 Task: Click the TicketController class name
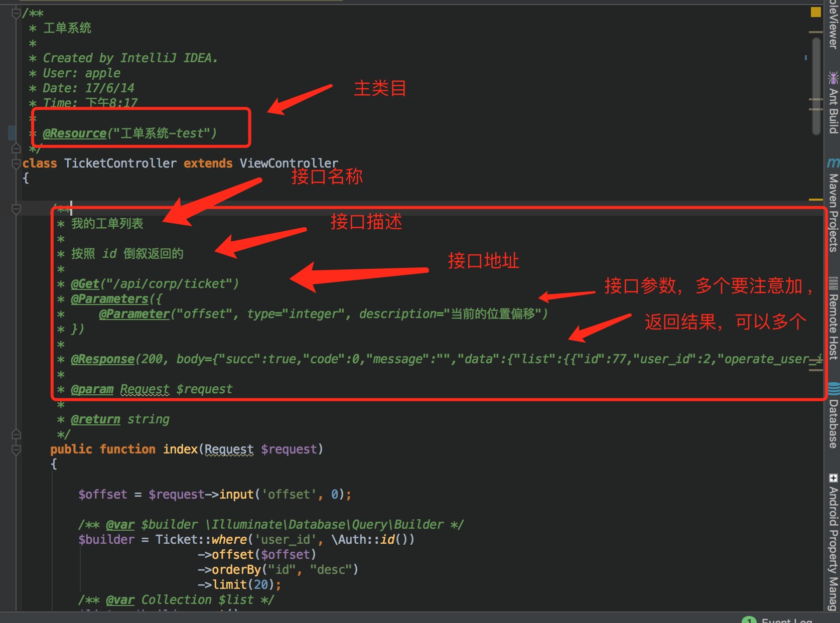(120, 164)
